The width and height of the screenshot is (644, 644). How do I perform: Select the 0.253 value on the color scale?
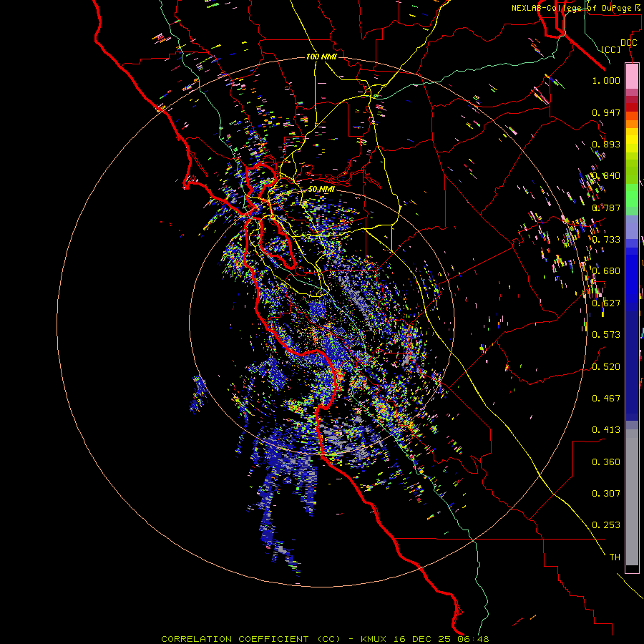606,525
